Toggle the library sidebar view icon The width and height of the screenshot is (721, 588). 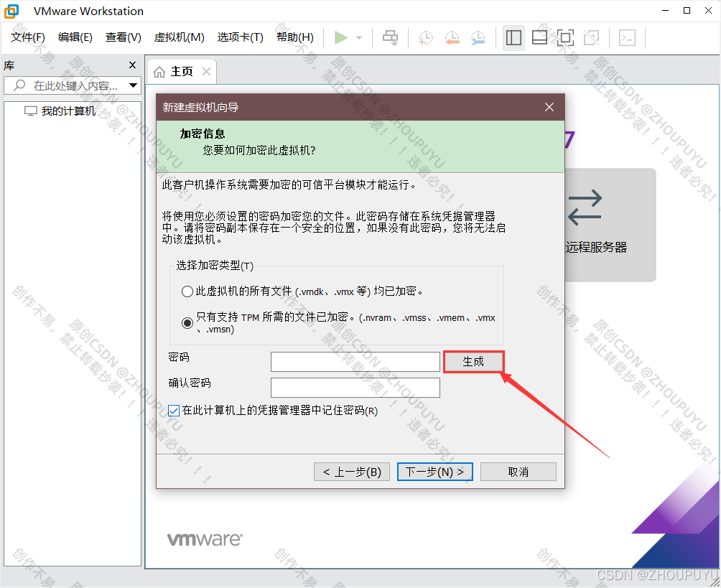click(x=513, y=38)
